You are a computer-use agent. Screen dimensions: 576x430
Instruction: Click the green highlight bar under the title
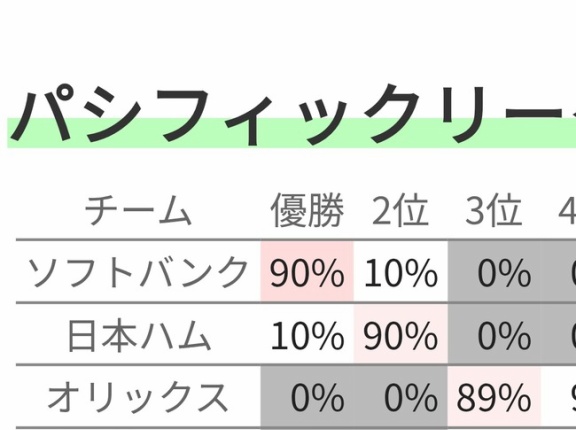tap(292, 133)
